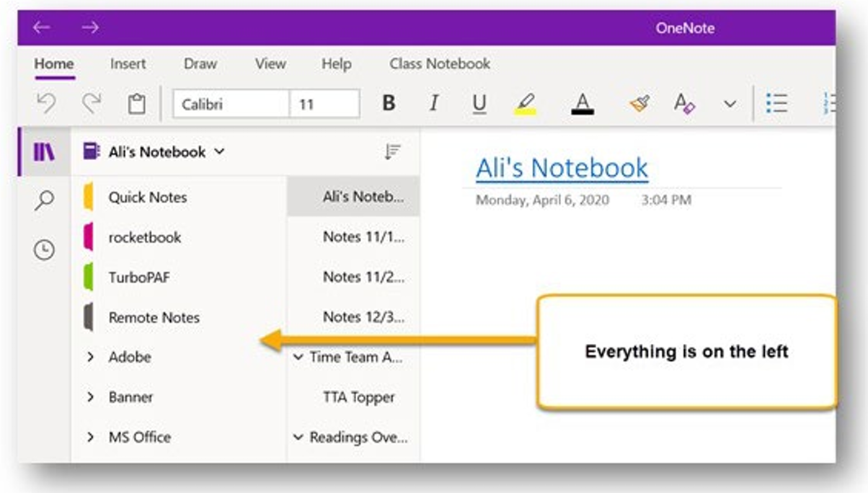The image size is (868, 493).
Task: Open the Font Color swatch
Action: (x=581, y=103)
